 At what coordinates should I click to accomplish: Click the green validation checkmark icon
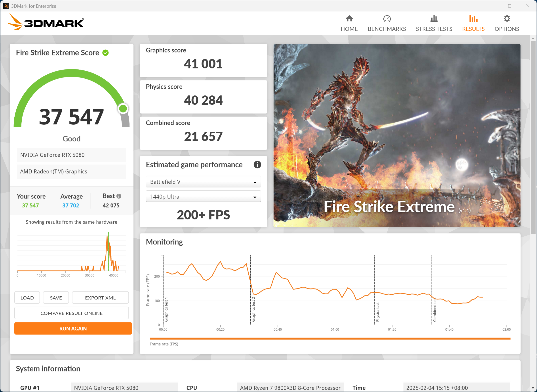tap(105, 53)
